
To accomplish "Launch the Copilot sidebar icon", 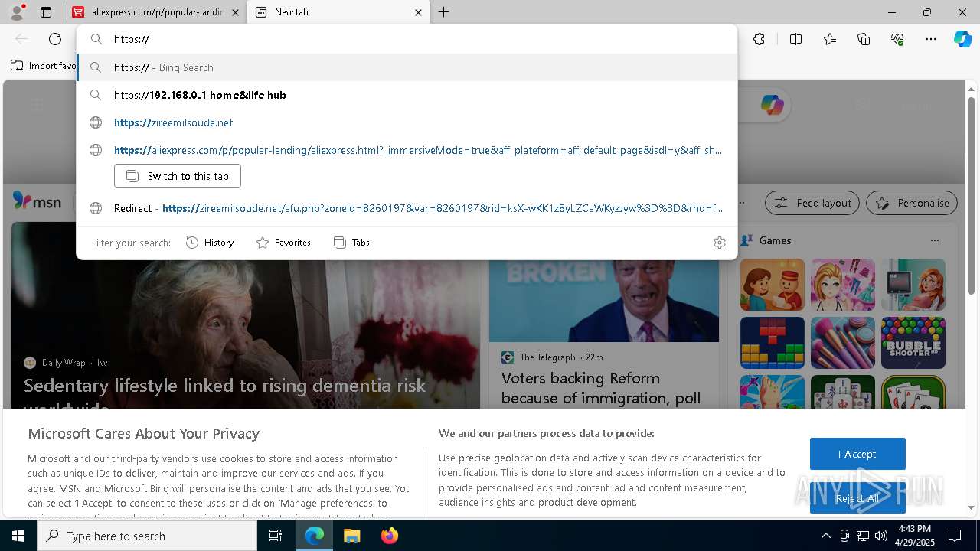I will [x=962, y=39].
